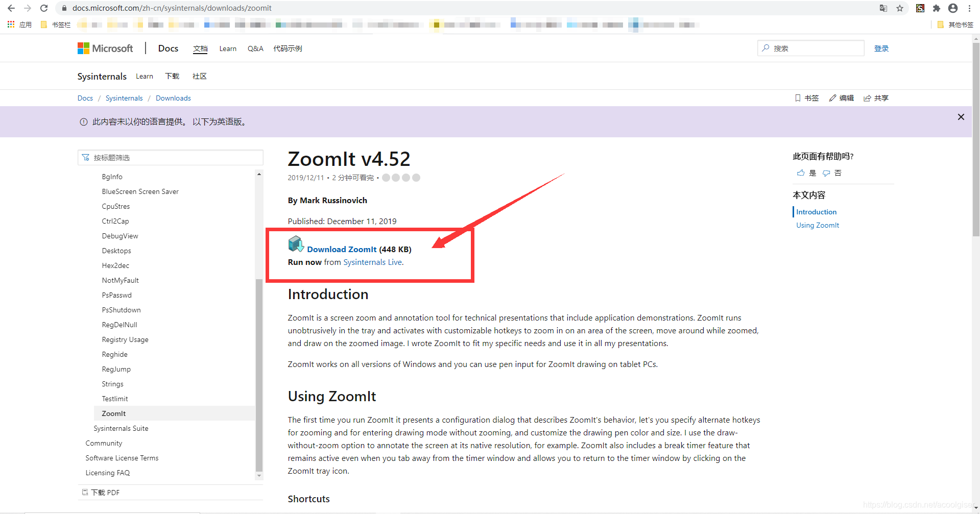Click the 共享 share icon
Screen dimensions: 980x514
click(867, 98)
